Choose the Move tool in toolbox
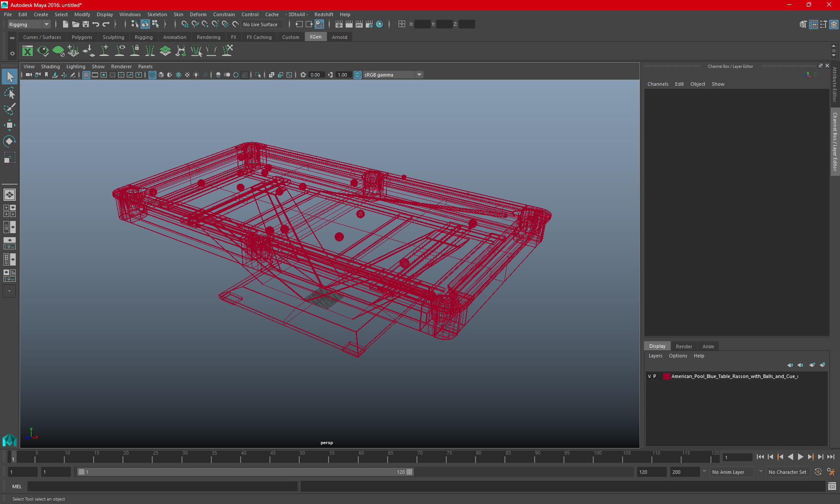Viewport: 840px width, 504px height. [x=10, y=125]
